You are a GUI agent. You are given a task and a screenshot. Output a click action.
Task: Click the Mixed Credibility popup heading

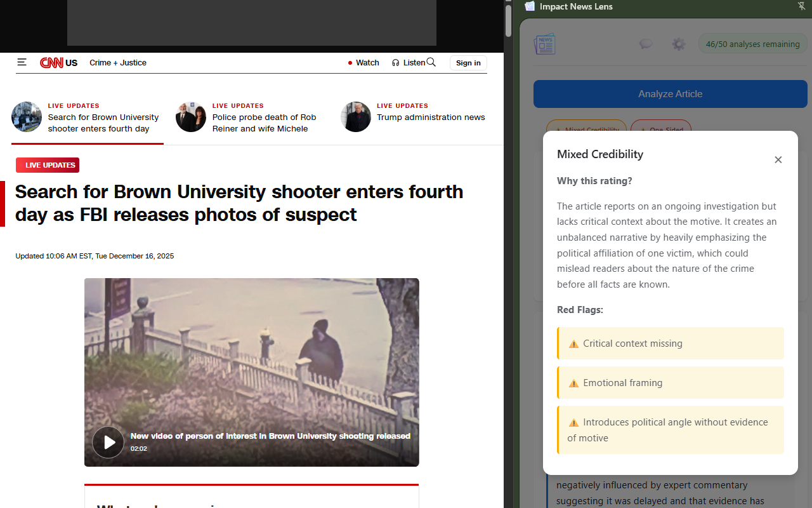[x=600, y=154]
